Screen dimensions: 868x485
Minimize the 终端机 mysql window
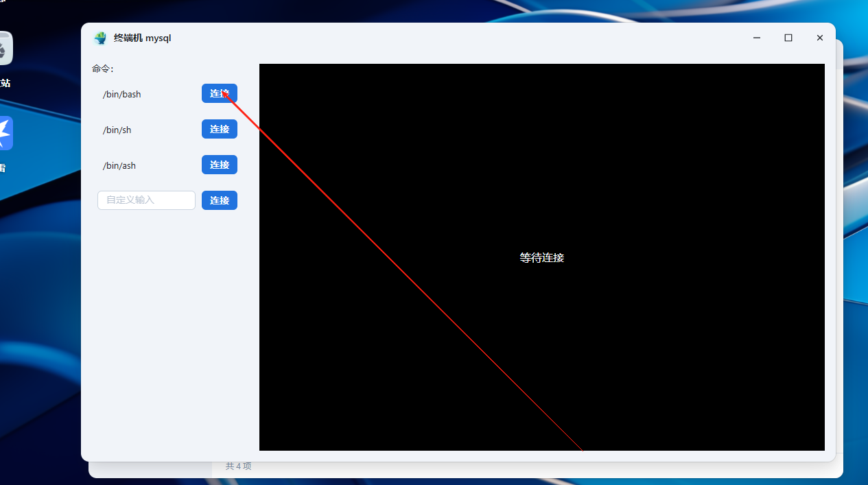tap(757, 38)
